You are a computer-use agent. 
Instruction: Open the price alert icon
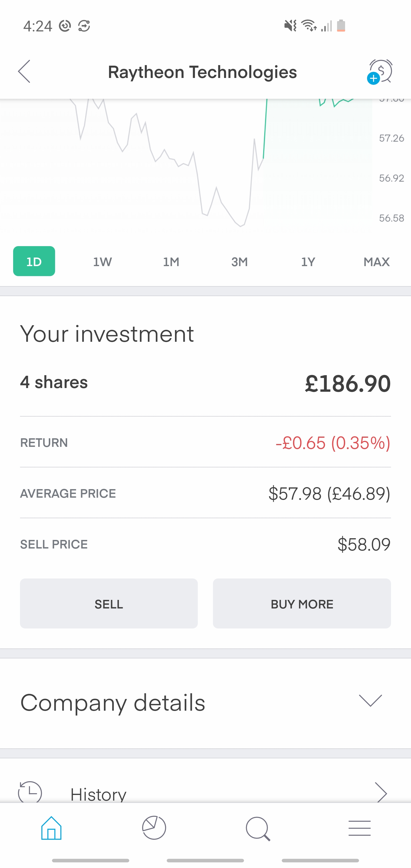pos(380,71)
